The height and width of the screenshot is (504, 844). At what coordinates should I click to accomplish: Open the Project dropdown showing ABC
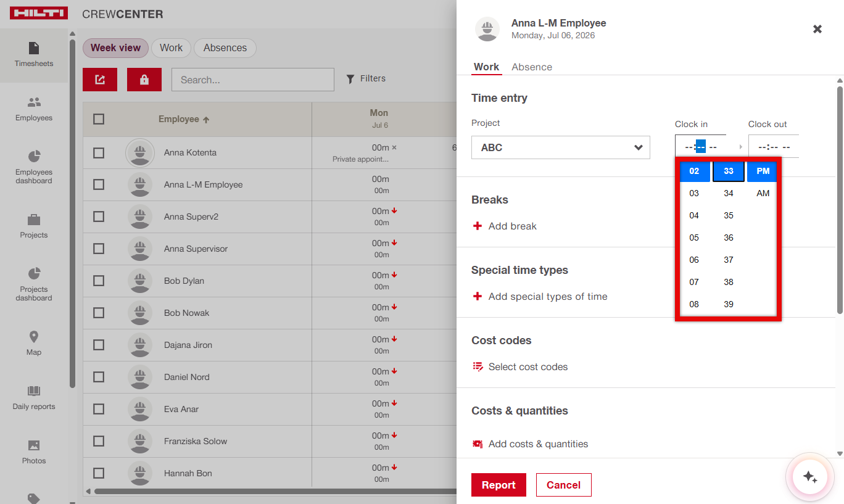point(561,147)
